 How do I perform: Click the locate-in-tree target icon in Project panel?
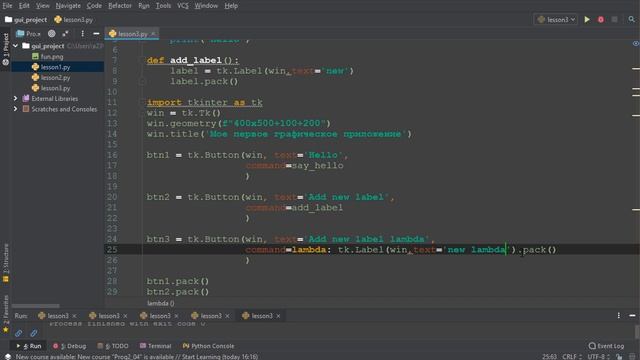51,34
